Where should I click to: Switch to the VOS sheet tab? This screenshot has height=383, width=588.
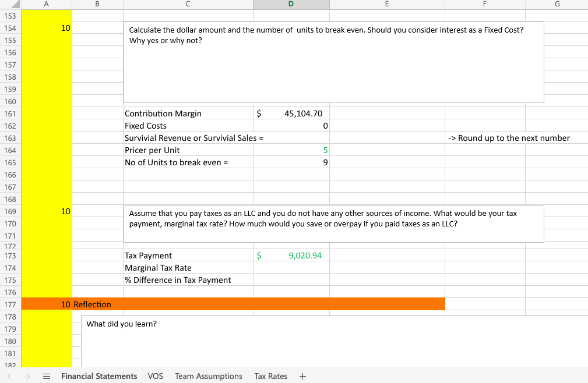[155, 376]
